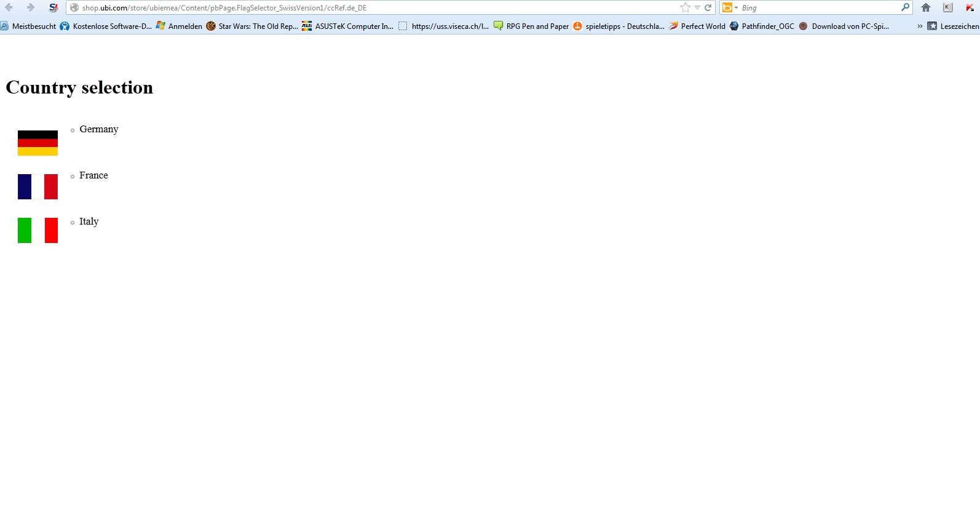The image size is (980, 507).
Task: Select the French flag image
Action: [38, 186]
